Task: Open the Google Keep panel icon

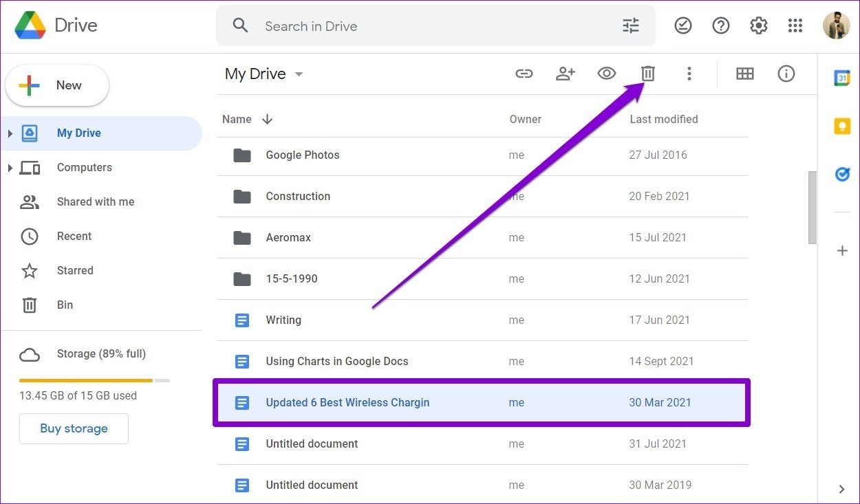Action: point(842,126)
